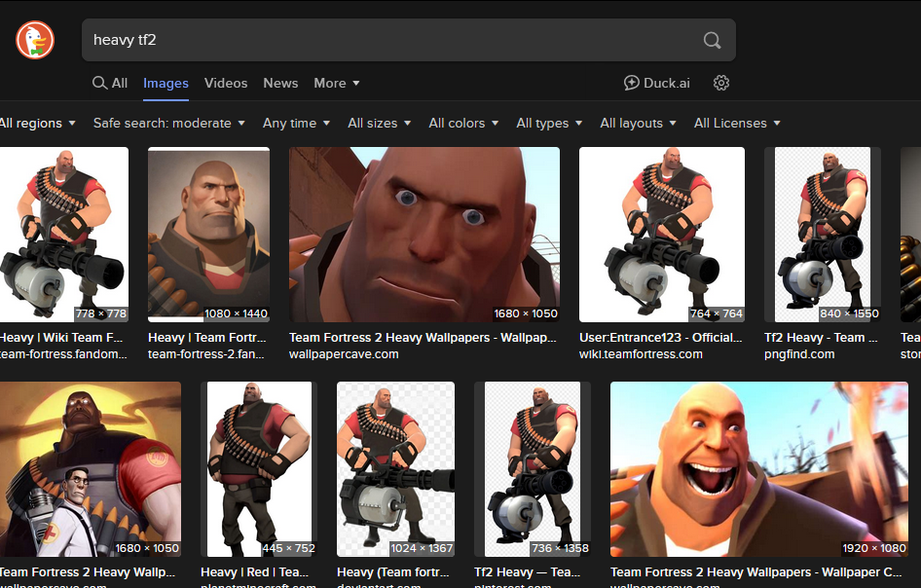Open the 1680 × 1050 Heavy close-up face thumbnail
This screenshot has width=921, height=588.
(424, 235)
